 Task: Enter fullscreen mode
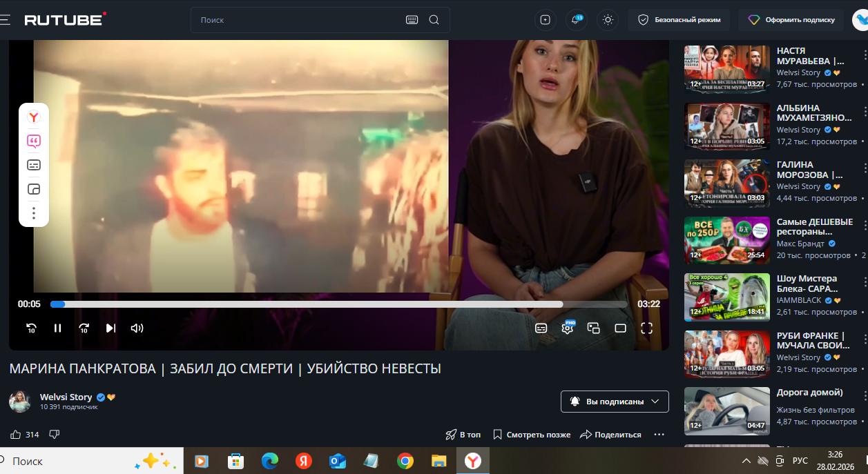tap(646, 328)
